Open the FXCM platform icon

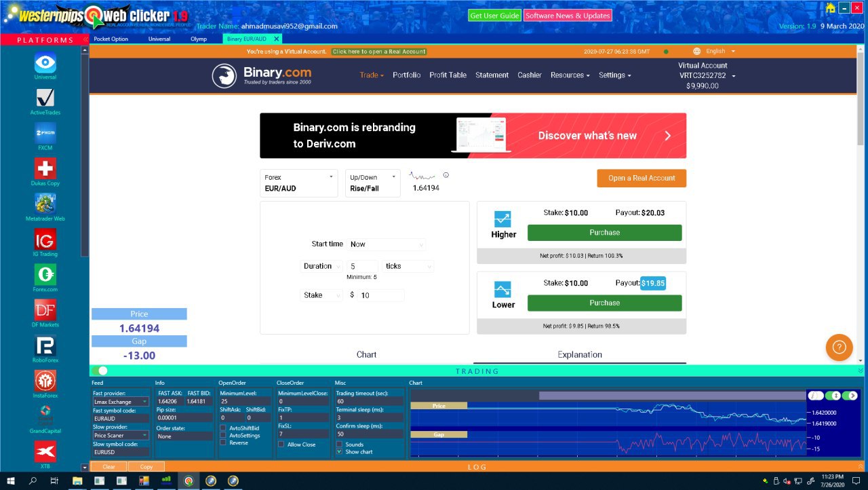[45, 133]
